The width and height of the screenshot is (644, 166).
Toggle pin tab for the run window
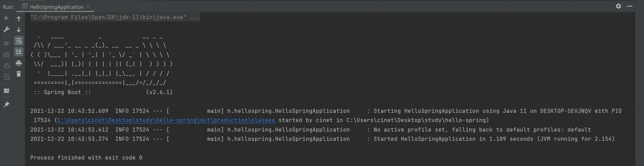pyautogui.click(x=6, y=105)
